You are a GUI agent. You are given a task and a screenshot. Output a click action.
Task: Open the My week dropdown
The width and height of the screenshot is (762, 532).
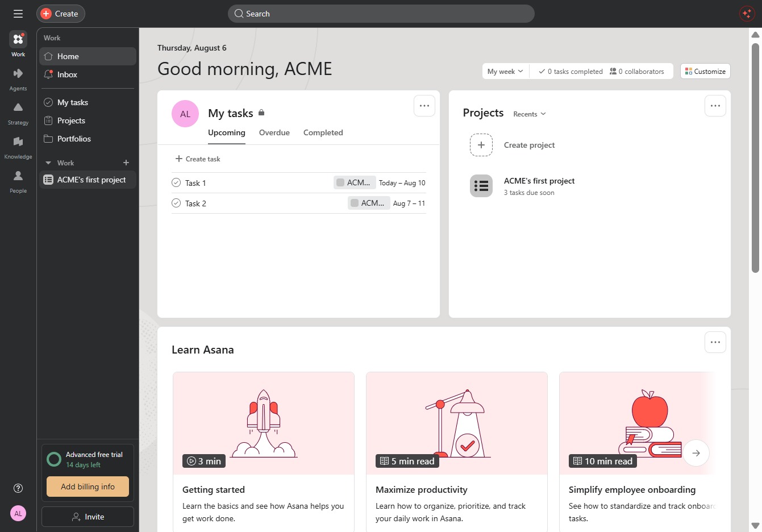[x=505, y=71]
